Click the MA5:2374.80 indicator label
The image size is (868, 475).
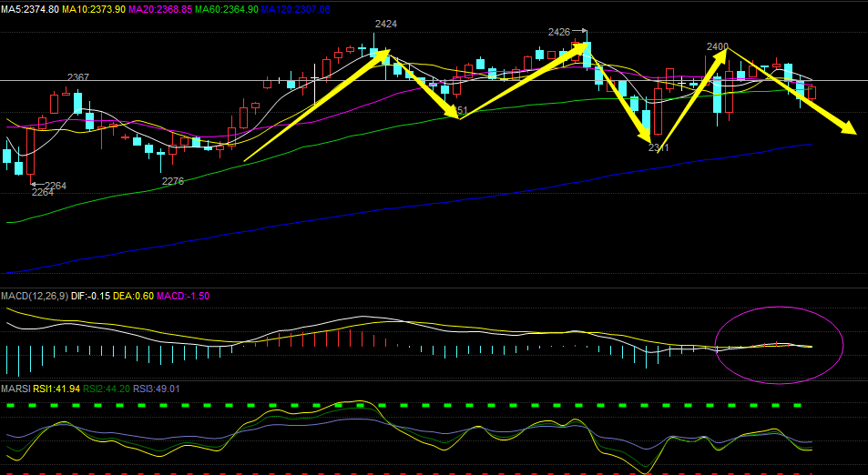pyautogui.click(x=30, y=8)
